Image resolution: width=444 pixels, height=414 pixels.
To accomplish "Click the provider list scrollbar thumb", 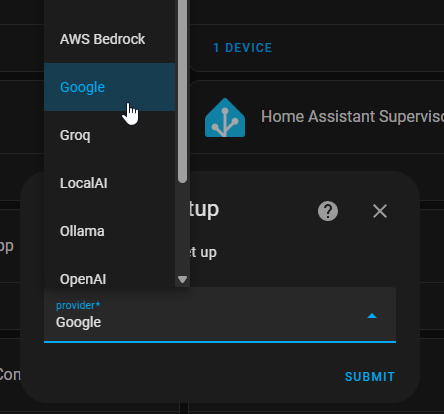I will point(182,91).
